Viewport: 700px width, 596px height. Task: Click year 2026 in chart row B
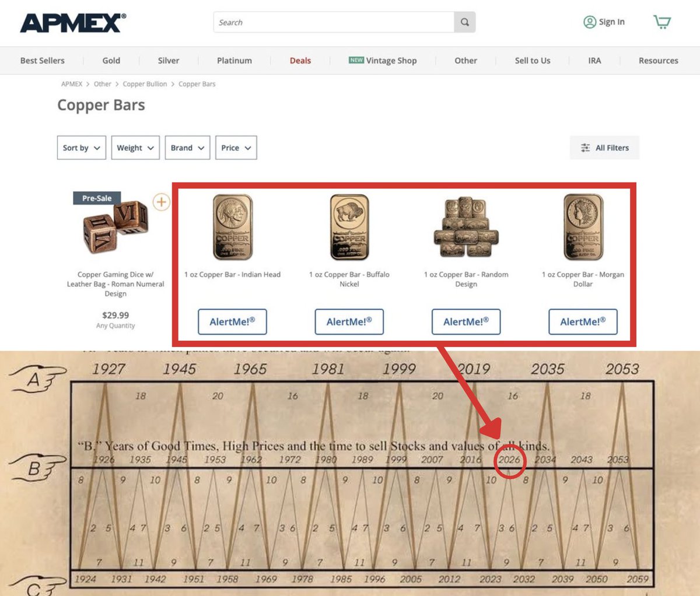pyautogui.click(x=509, y=460)
